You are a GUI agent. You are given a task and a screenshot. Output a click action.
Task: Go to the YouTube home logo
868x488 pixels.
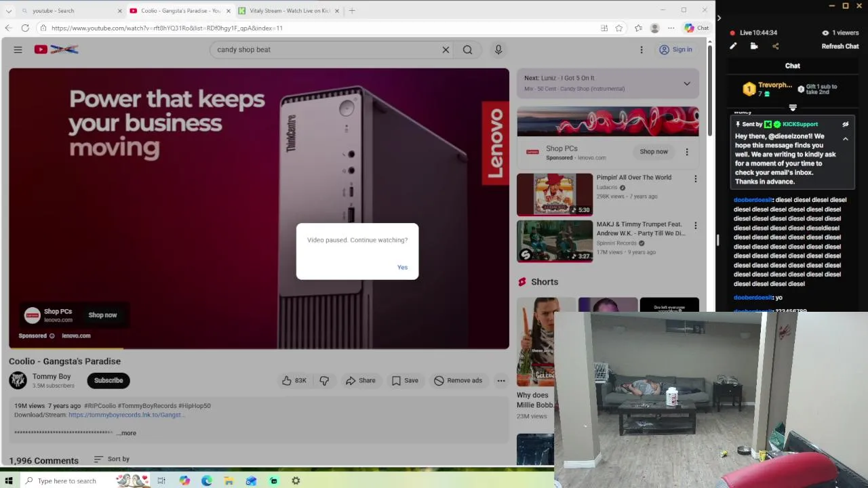tap(56, 49)
